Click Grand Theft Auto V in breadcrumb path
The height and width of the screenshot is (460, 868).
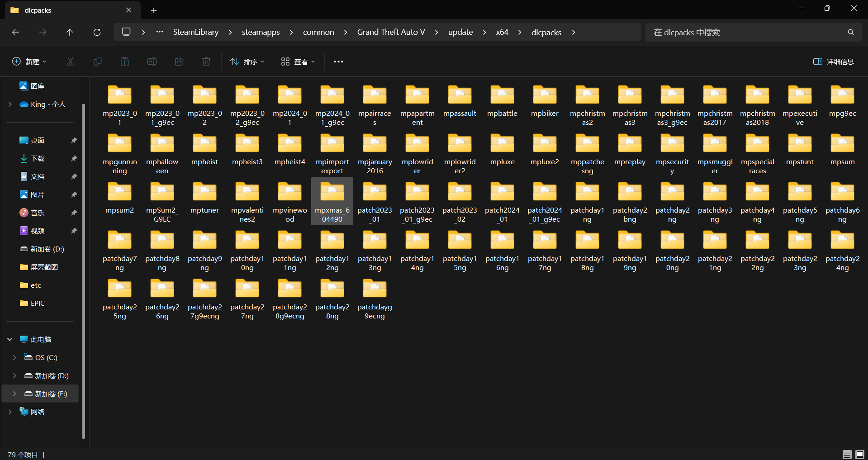[391, 32]
